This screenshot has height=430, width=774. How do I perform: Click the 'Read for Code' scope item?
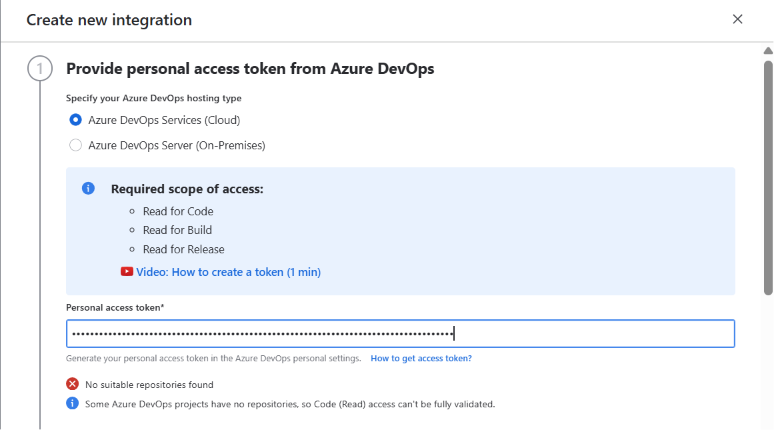tap(178, 211)
